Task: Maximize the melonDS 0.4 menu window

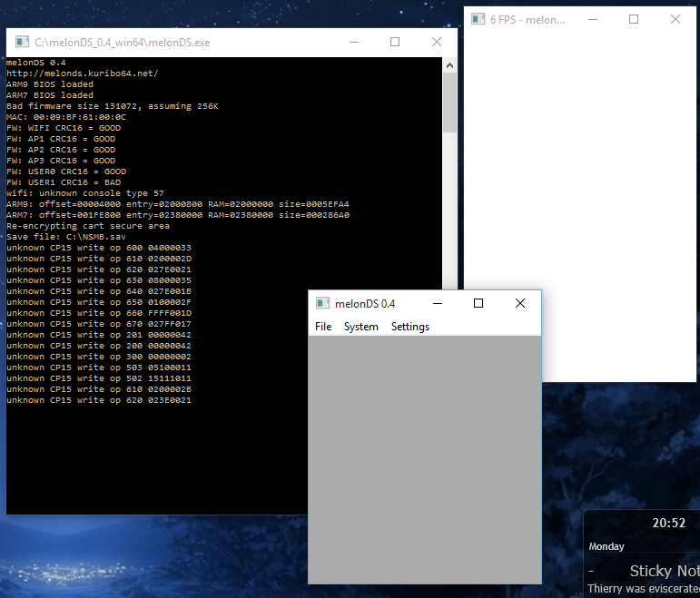Action: click(478, 303)
